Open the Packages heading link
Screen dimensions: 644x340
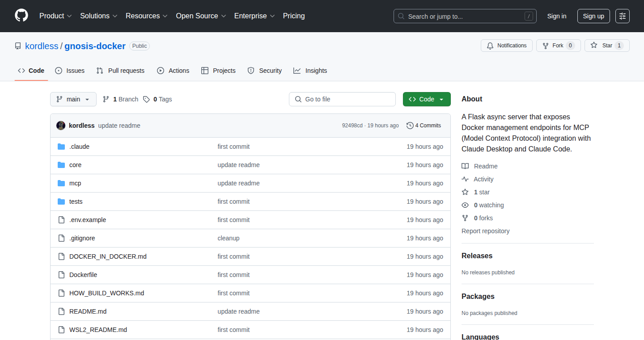[x=478, y=297]
